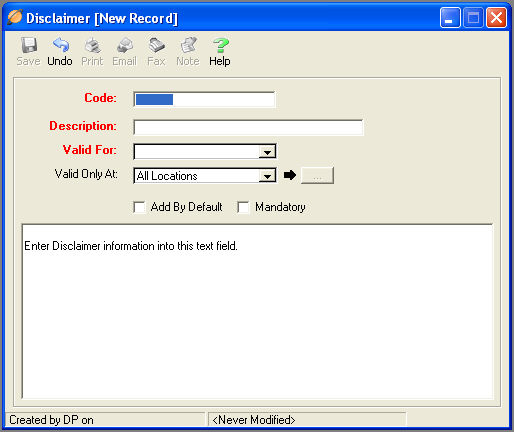Screen dimensions: 514x432
Task: Expand the Valid For dropdown arrow
Action: pos(267,152)
